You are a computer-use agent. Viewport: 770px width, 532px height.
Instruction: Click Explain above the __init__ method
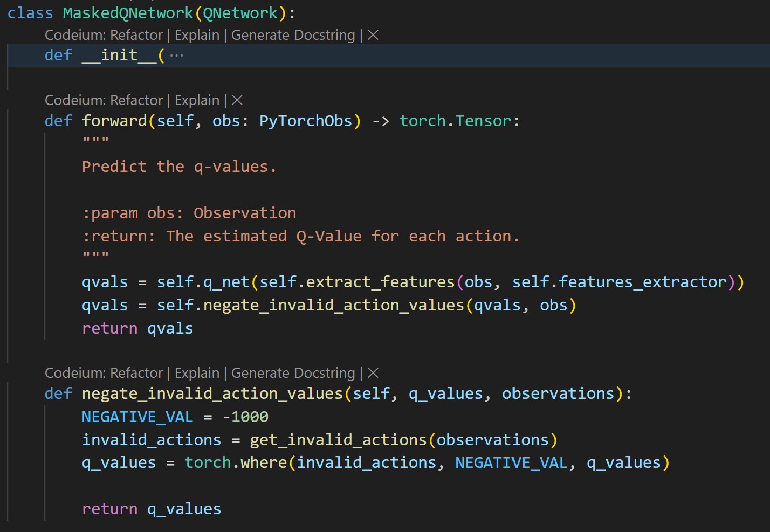coord(197,34)
